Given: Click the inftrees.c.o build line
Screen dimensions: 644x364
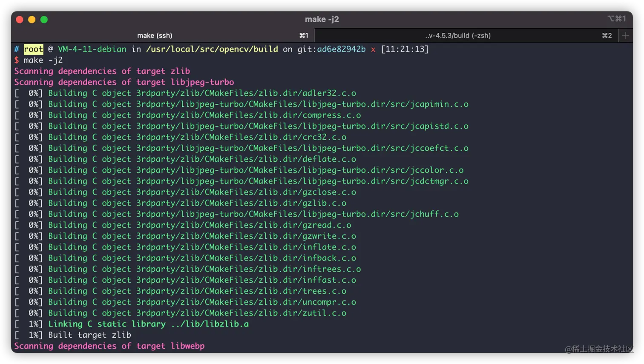Looking at the screenshot, I should click(188, 269).
